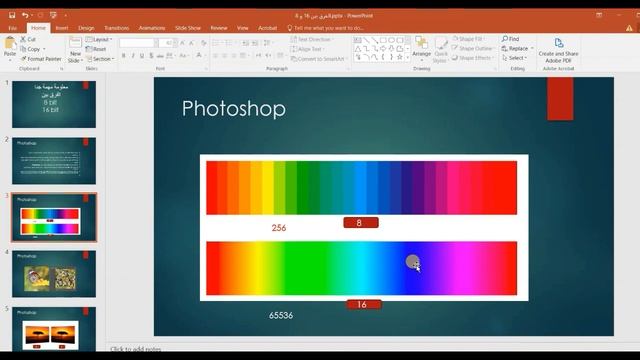Switch to the Insert tab
This screenshot has width=640, height=360.
[62, 28]
